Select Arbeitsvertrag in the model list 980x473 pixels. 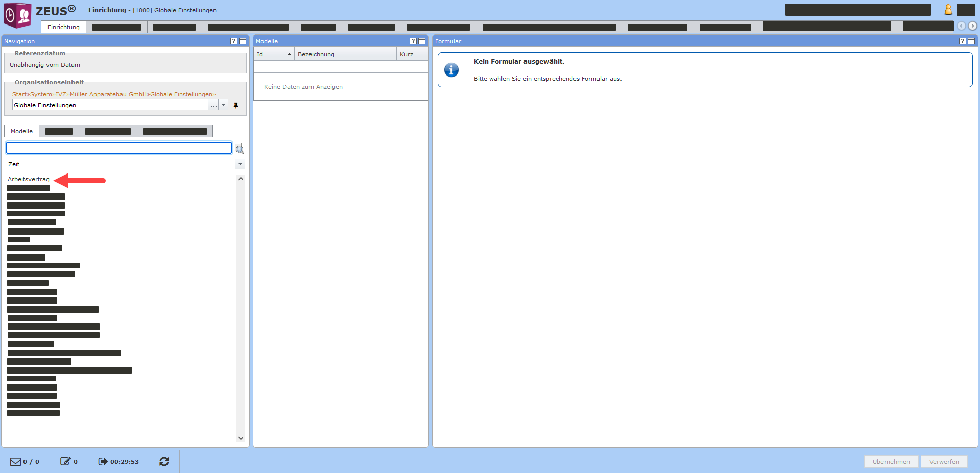pyautogui.click(x=29, y=179)
